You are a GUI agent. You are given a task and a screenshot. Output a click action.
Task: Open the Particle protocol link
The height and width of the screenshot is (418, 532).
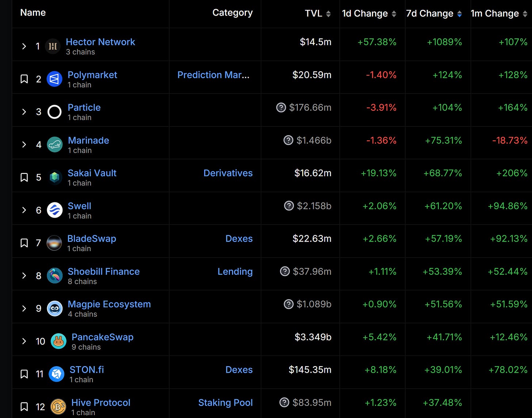[x=84, y=107]
